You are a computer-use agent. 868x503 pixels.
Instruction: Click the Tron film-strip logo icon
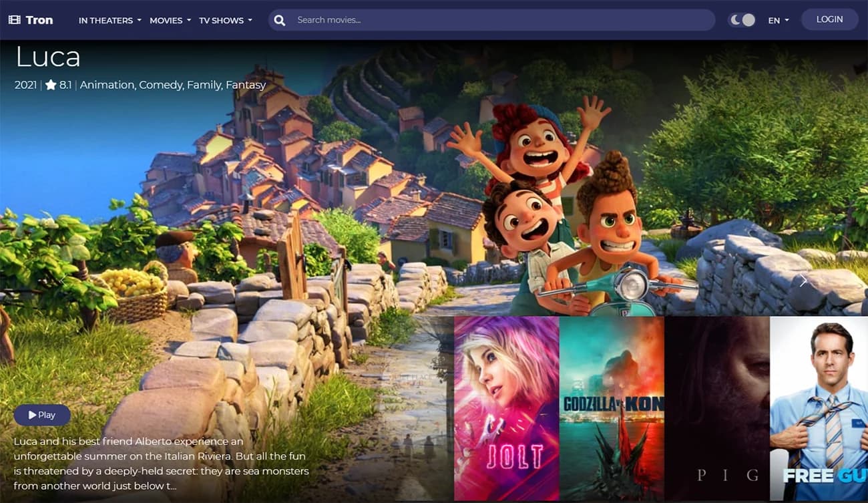pyautogui.click(x=14, y=20)
